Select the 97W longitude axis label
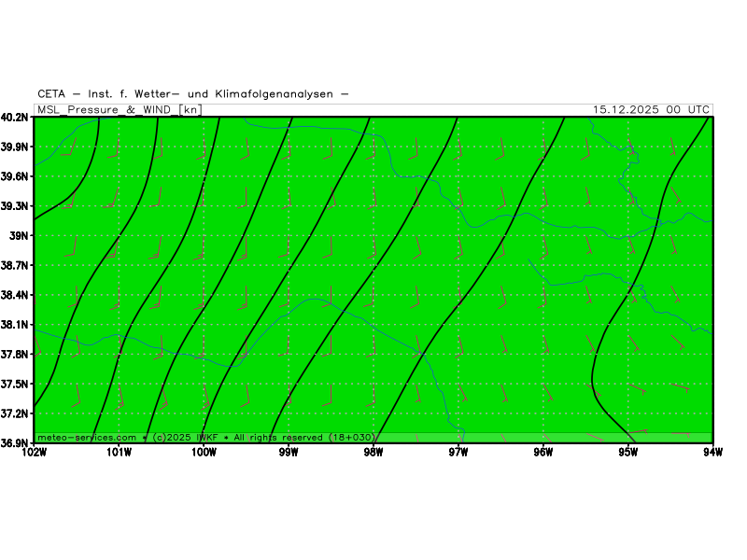 pyautogui.click(x=458, y=454)
